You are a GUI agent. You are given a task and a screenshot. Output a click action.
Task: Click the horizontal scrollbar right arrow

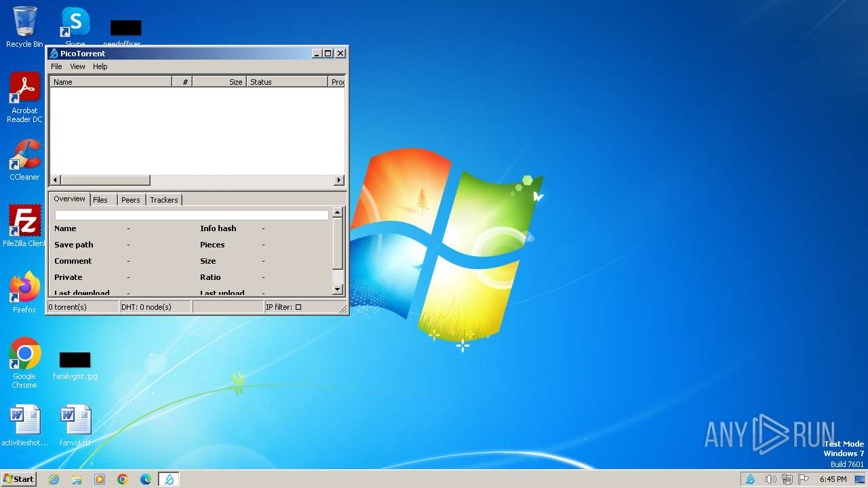[x=339, y=180]
